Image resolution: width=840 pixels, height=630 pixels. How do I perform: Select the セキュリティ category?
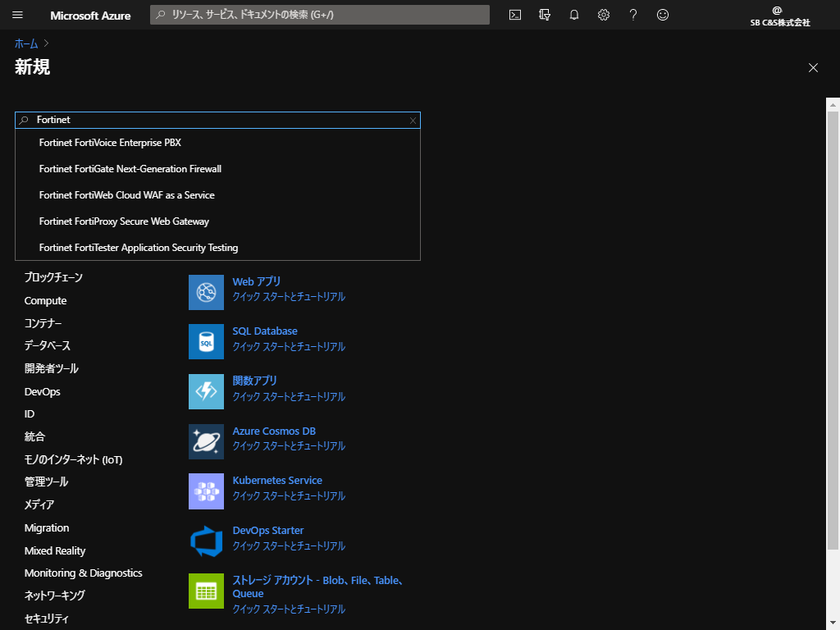click(47, 619)
